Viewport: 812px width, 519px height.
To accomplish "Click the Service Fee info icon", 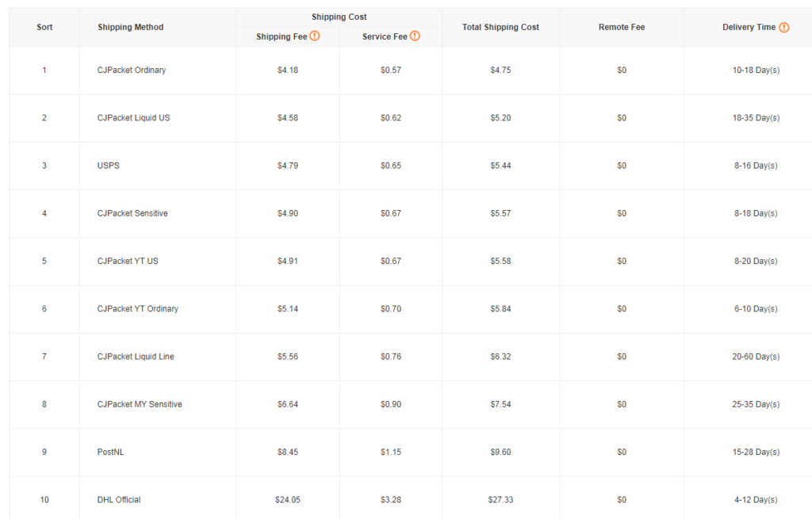I will (415, 36).
